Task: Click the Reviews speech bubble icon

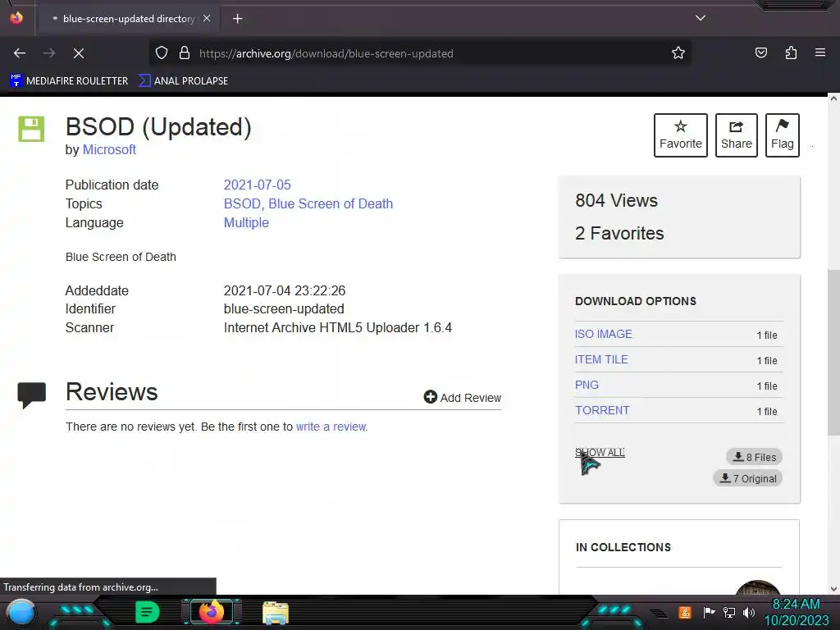Action: point(32,395)
